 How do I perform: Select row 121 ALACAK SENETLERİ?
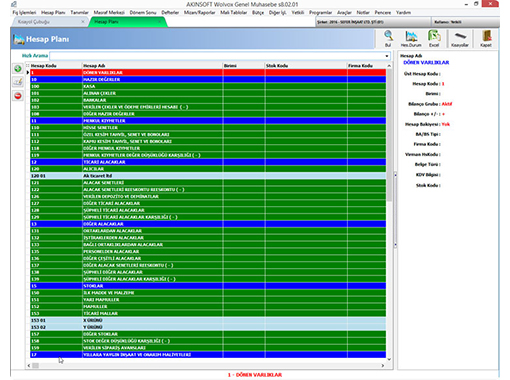[208, 183]
